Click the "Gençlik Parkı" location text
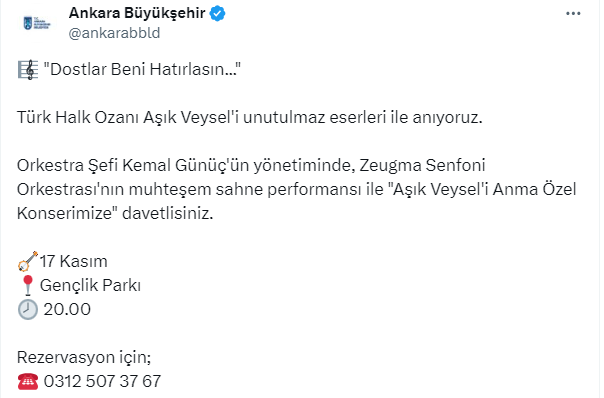Viewport: 604px width, 398px height. [91, 285]
